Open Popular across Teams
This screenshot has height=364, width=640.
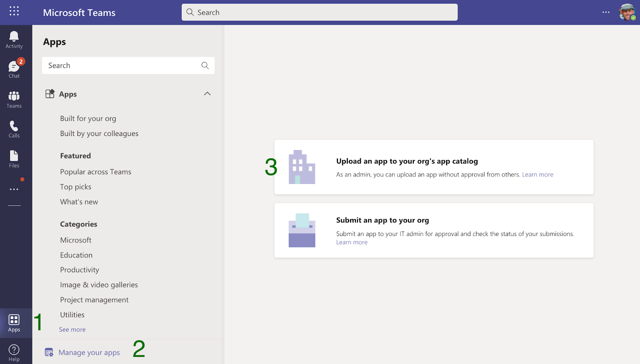pos(96,172)
